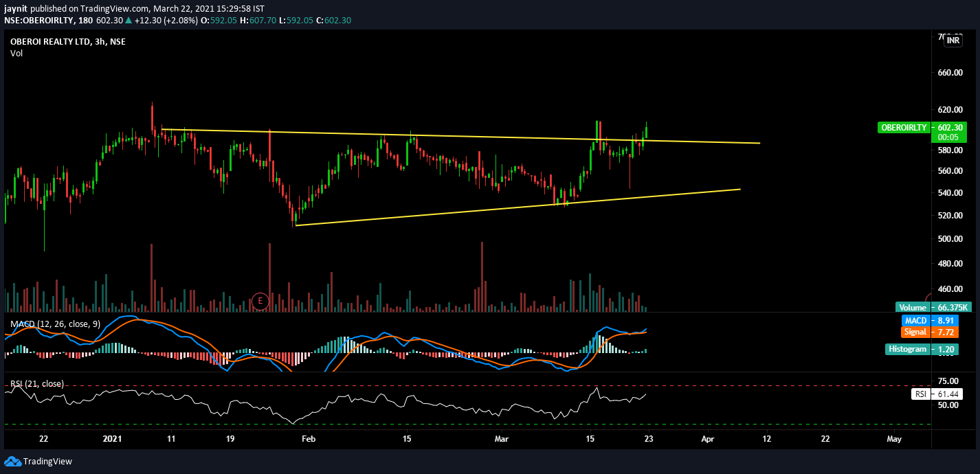Screen dimensions: 980x474
Task: Click the Feb date axis label
Action: 309,438
